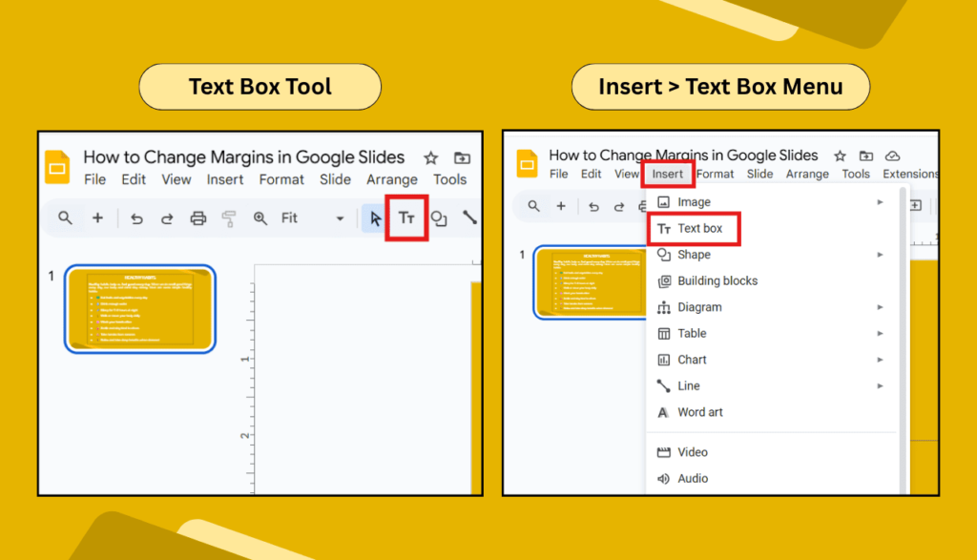Expand the Image submenu in Insert menu

pos(880,202)
